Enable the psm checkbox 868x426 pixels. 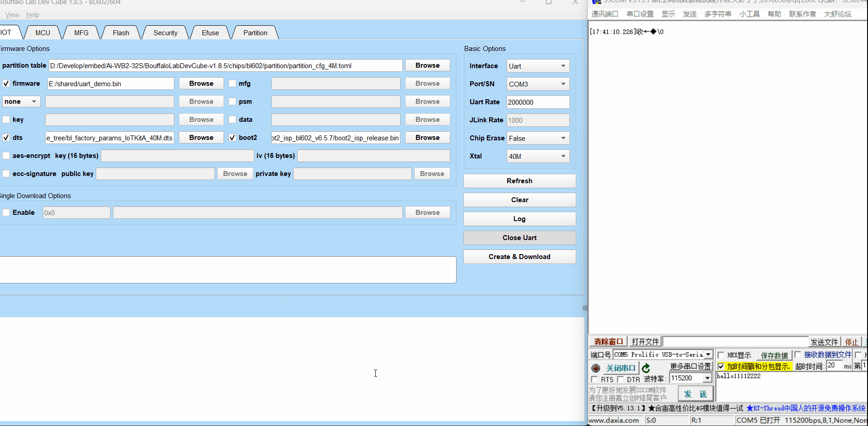(232, 102)
